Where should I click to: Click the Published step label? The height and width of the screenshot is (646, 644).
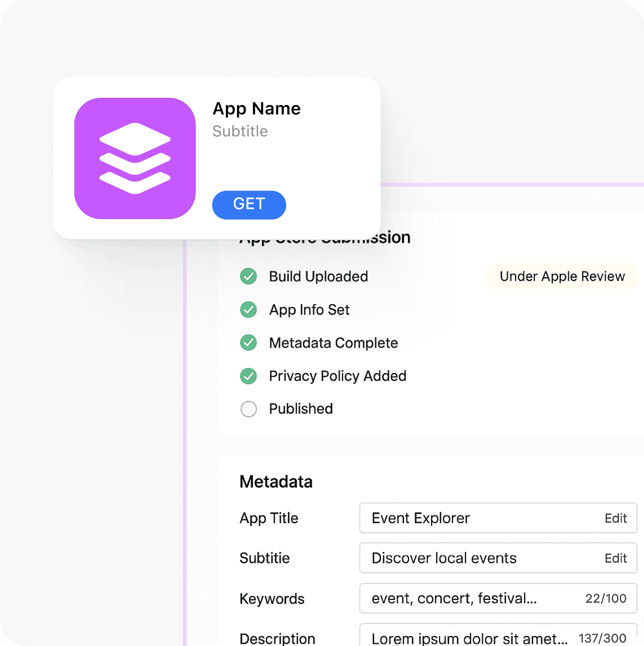pyautogui.click(x=301, y=409)
